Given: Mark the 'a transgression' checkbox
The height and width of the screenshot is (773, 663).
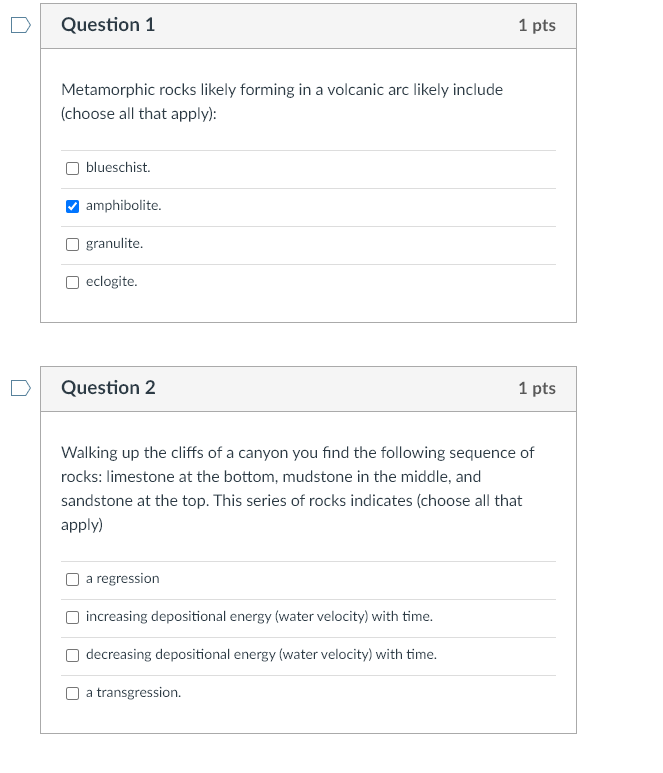Looking at the screenshot, I should pos(72,693).
